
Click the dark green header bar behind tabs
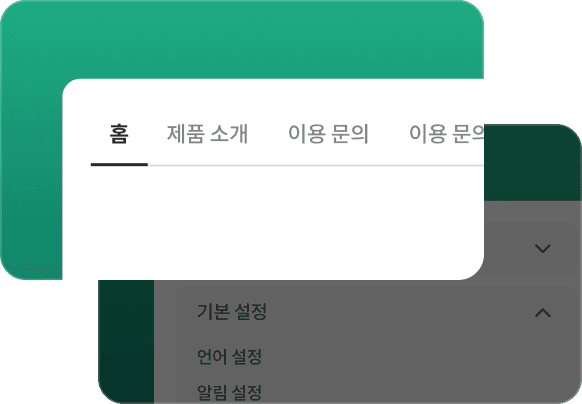click(x=533, y=163)
